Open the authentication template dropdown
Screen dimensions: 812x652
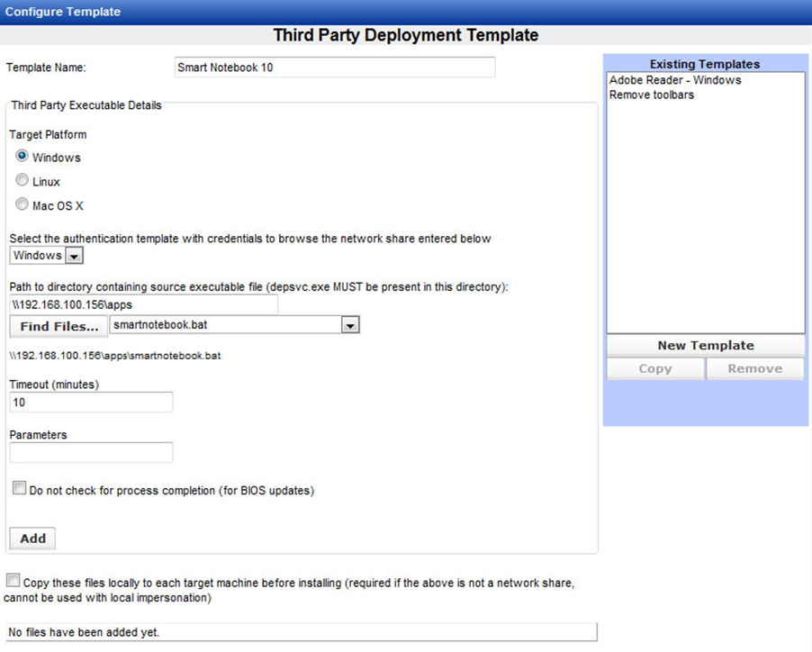74,256
